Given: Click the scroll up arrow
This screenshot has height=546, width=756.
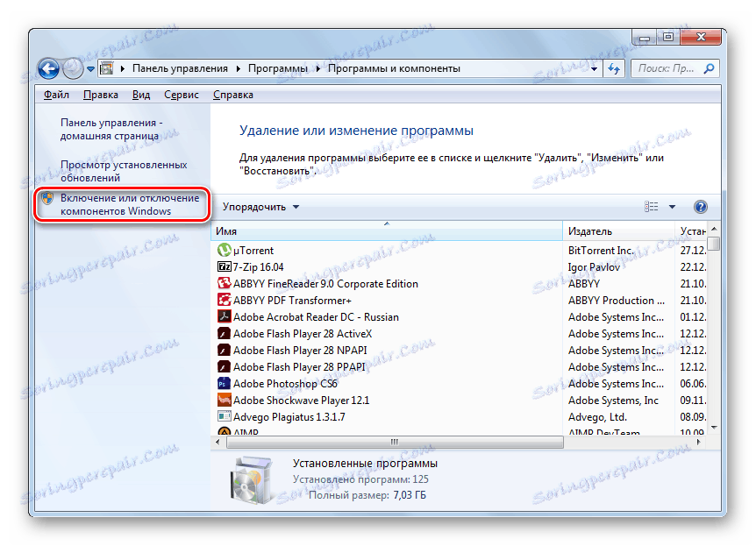Looking at the screenshot, I should 715,229.
